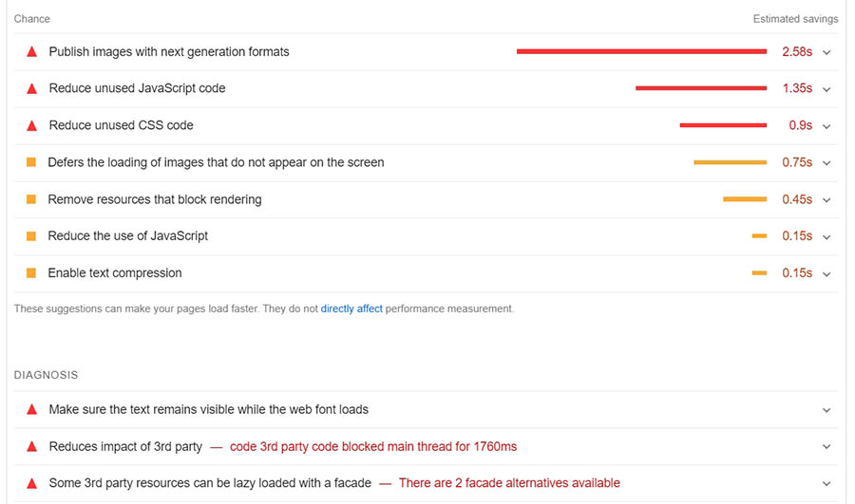Click orange square beside Reduce the use of JavaScript
Screen dimensions: 855x504
tap(31, 236)
